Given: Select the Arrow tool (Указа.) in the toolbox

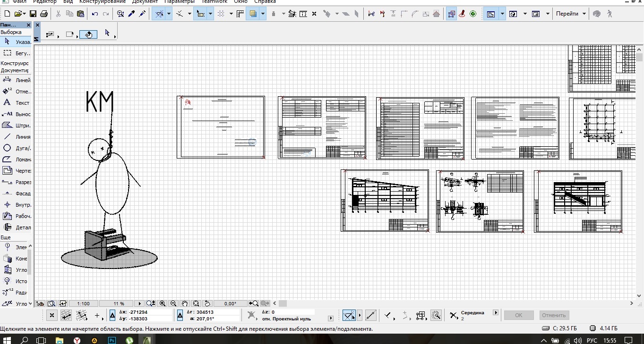Looking at the screenshot, I should click(16, 42).
